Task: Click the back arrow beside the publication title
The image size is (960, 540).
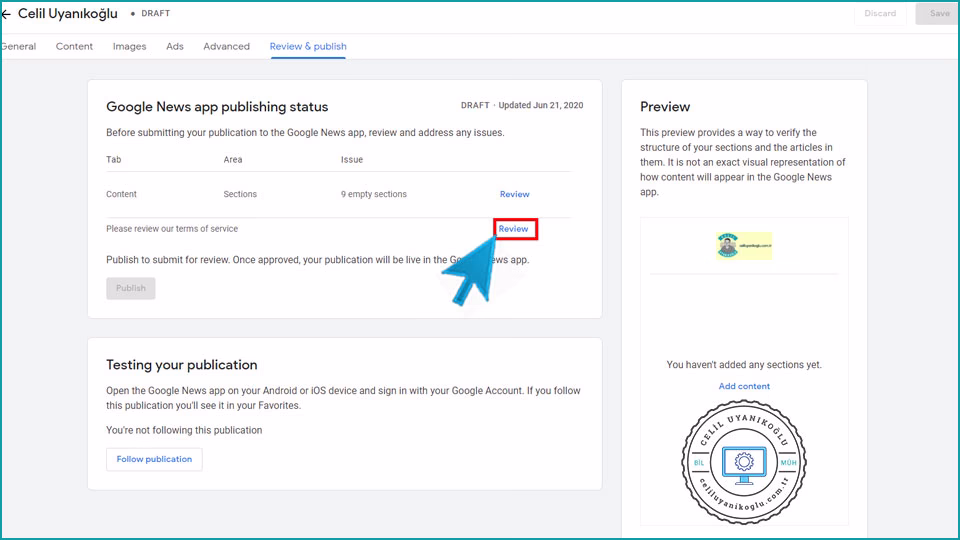Action: [6, 14]
